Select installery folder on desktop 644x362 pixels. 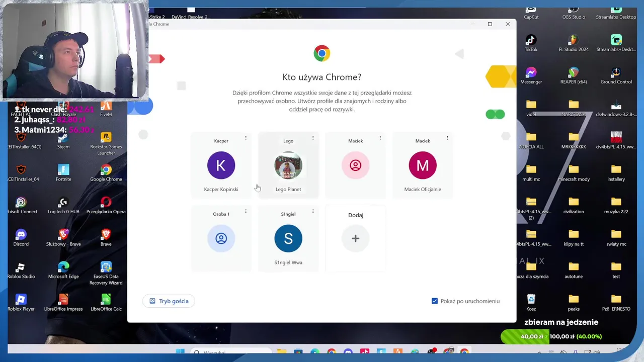tap(616, 173)
